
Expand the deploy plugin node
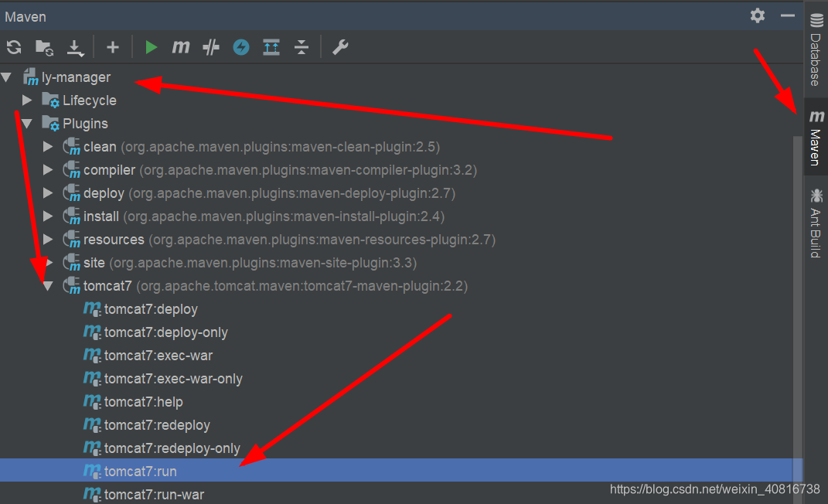(x=48, y=193)
